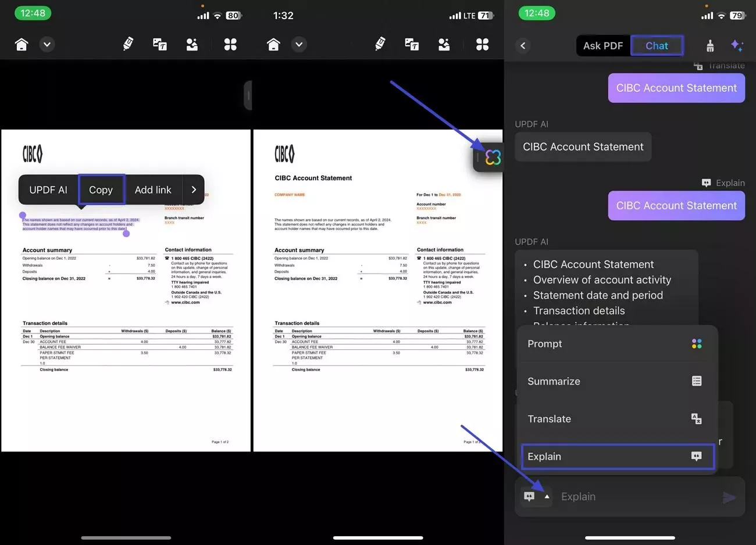This screenshot has width=756, height=545.
Task: Choose Copy in the selection popup
Action: click(101, 190)
